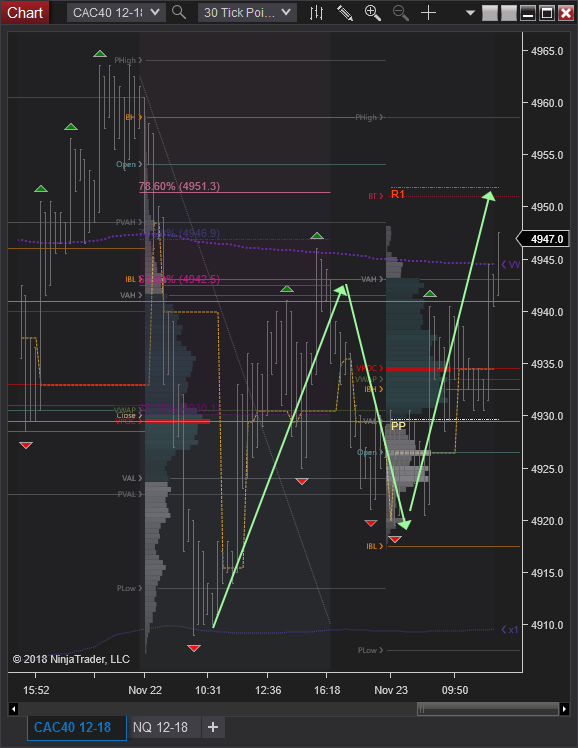
Task: Close the chart window
Action: 566,13
